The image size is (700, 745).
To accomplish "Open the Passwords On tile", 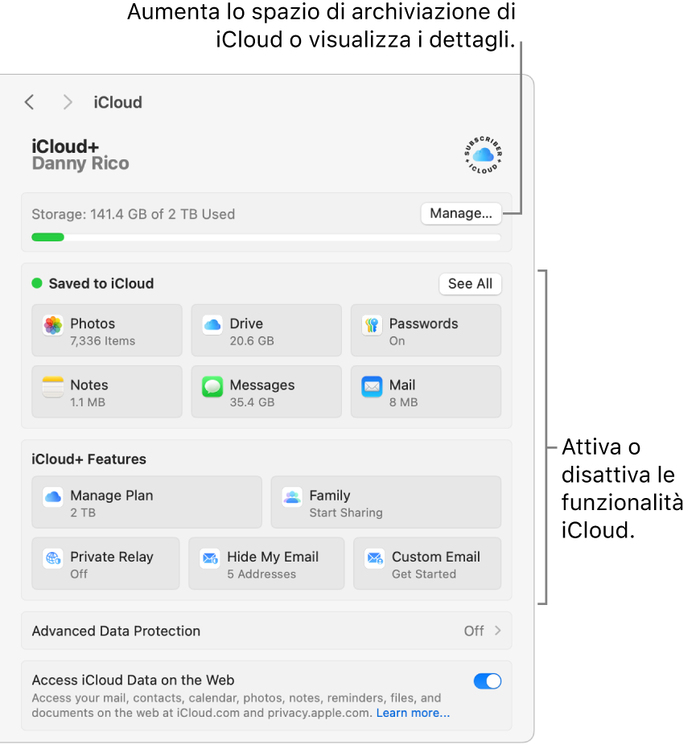I will 426,331.
